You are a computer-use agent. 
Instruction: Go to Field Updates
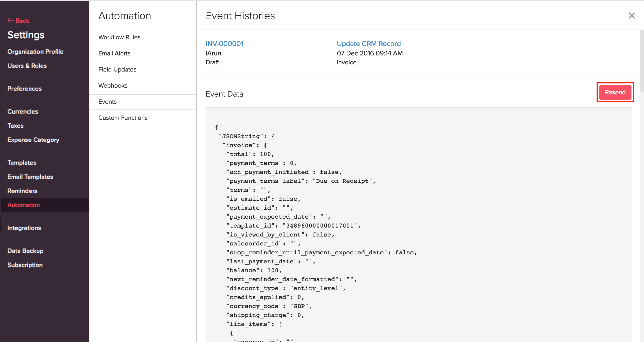pyautogui.click(x=117, y=69)
